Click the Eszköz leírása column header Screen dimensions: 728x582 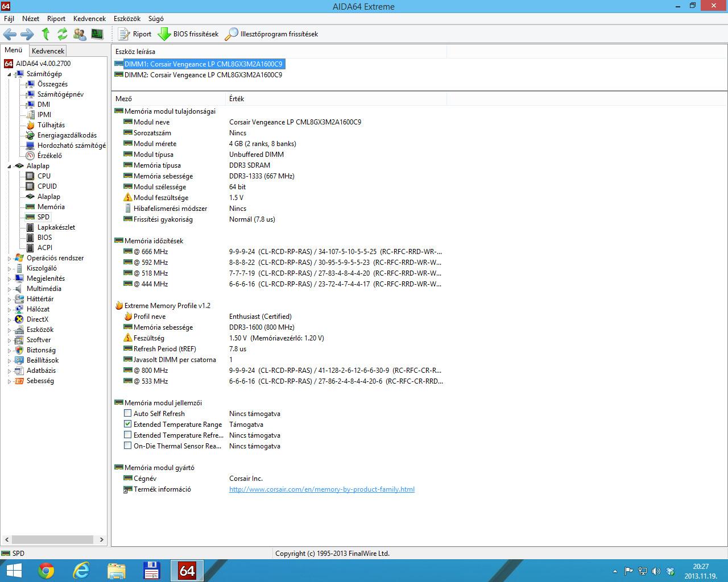point(279,52)
